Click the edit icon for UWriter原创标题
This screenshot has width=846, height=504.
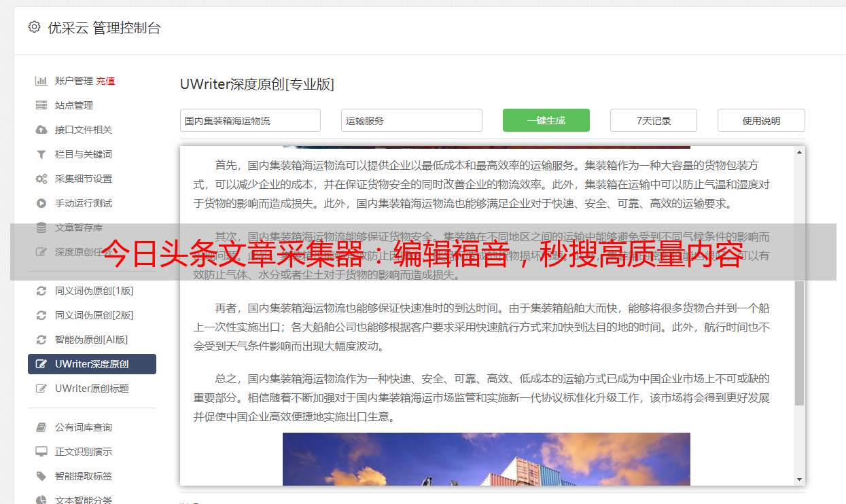click(41, 389)
